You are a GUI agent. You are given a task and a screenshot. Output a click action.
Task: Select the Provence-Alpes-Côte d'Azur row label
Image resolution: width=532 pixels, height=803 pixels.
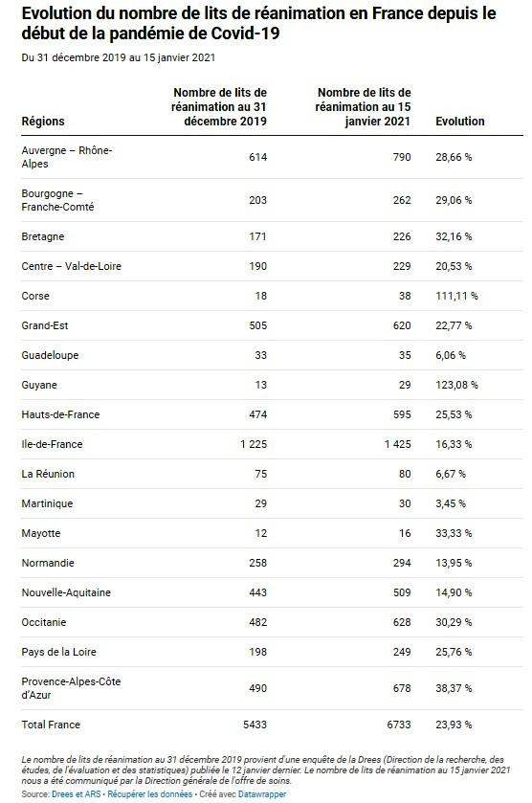(71, 688)
